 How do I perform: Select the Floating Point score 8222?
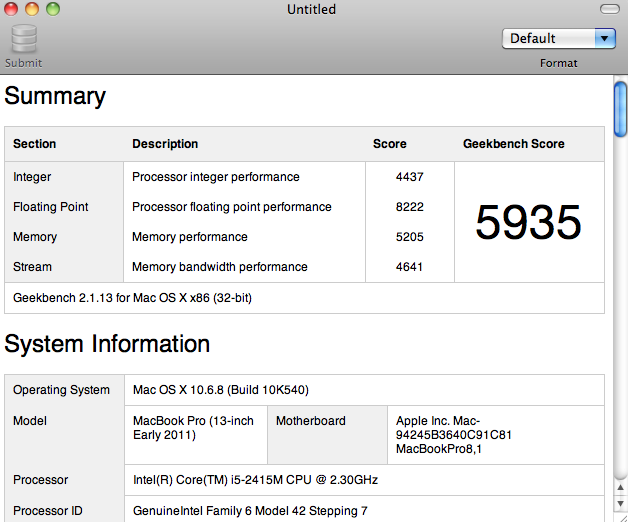tap(409, 207)
